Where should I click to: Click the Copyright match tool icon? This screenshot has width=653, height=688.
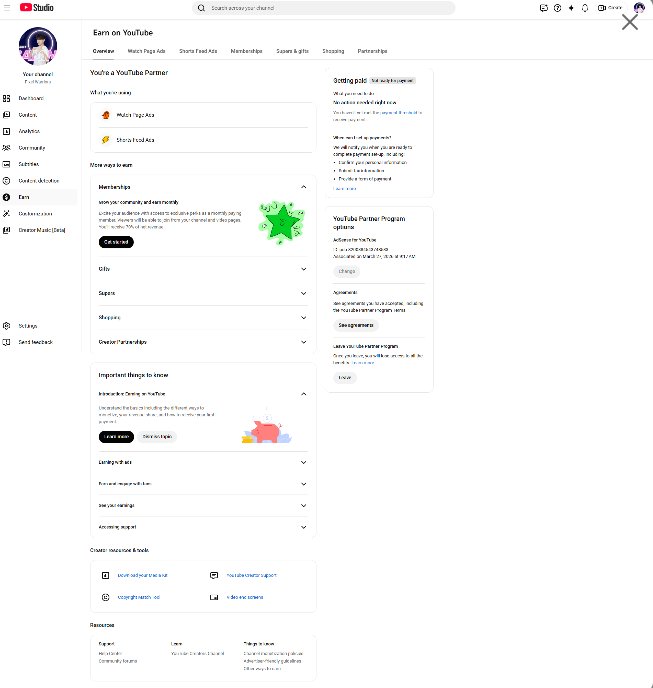[105, 597]
